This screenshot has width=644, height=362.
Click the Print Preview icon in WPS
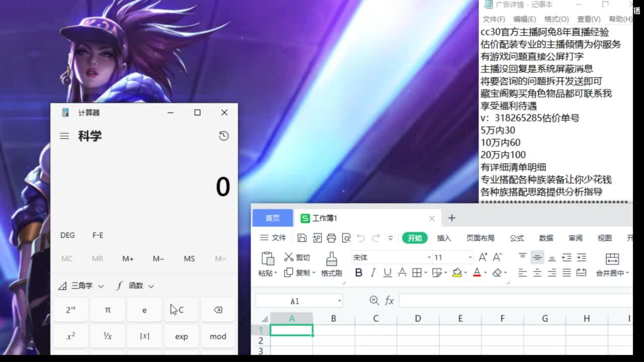coord(346,238)
